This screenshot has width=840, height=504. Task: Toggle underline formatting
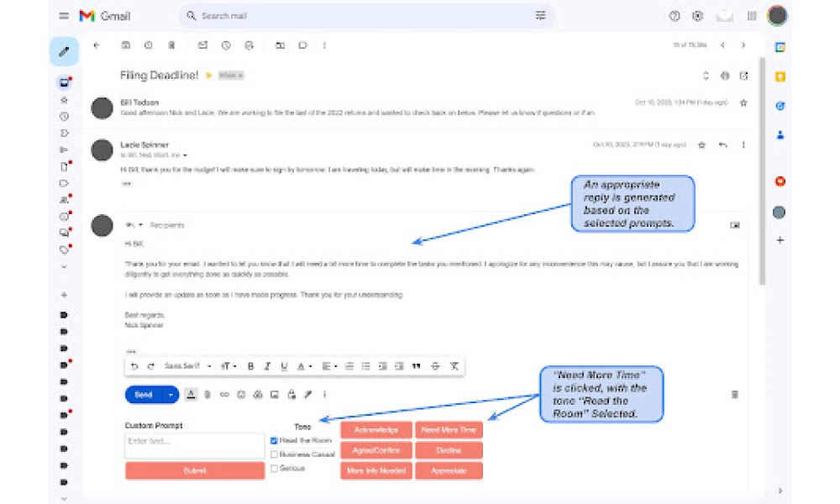[284, 366]
